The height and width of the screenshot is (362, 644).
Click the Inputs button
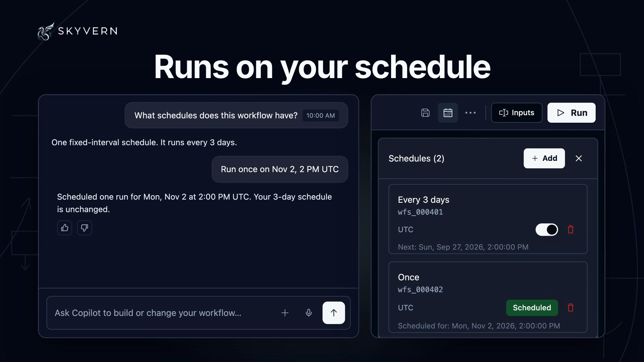click(x=517, y=113)
